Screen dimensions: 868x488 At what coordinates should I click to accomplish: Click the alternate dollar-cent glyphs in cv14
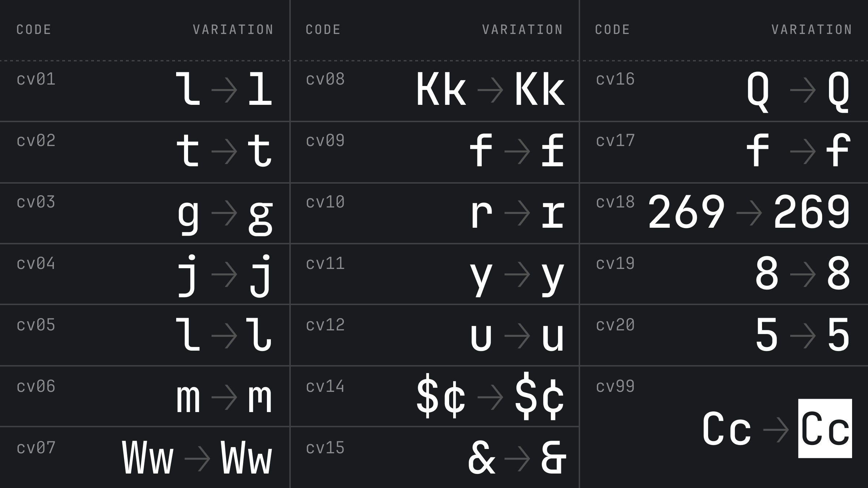pyautogui.click(x=539, y=396)
